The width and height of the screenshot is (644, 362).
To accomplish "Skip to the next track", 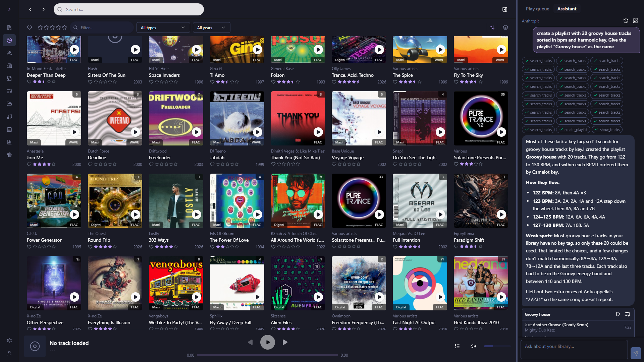I will point(285,342).
